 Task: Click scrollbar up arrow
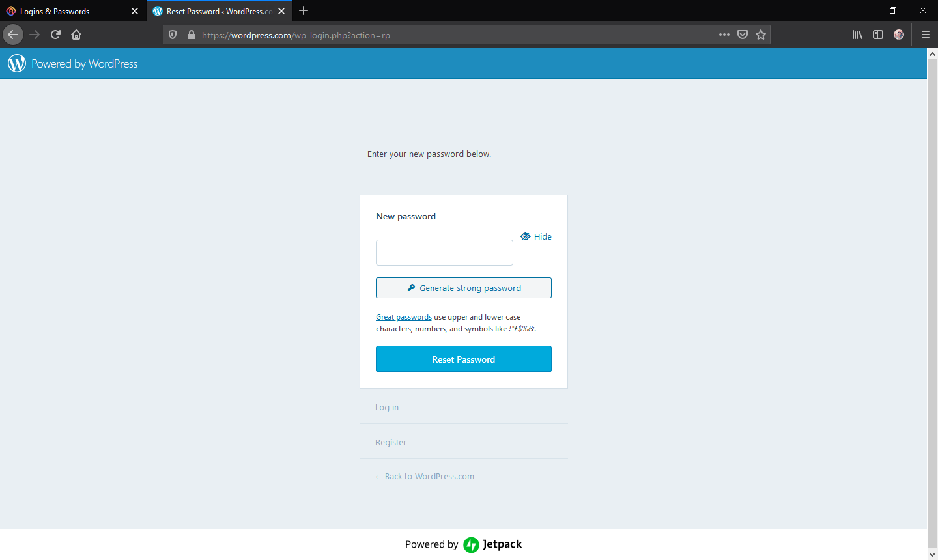[x=932, y=54]
